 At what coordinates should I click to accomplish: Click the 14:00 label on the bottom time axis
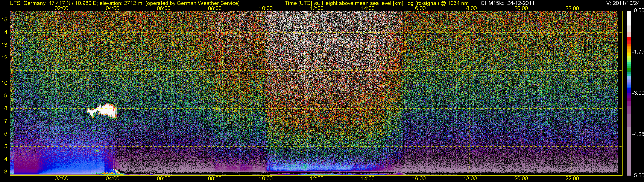(x=368, y=179)
